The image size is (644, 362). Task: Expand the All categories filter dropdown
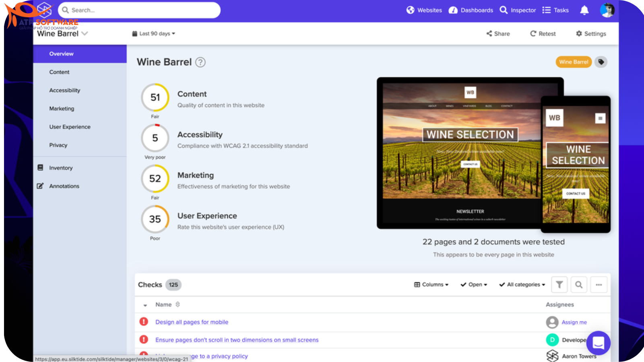pos(522,285)
